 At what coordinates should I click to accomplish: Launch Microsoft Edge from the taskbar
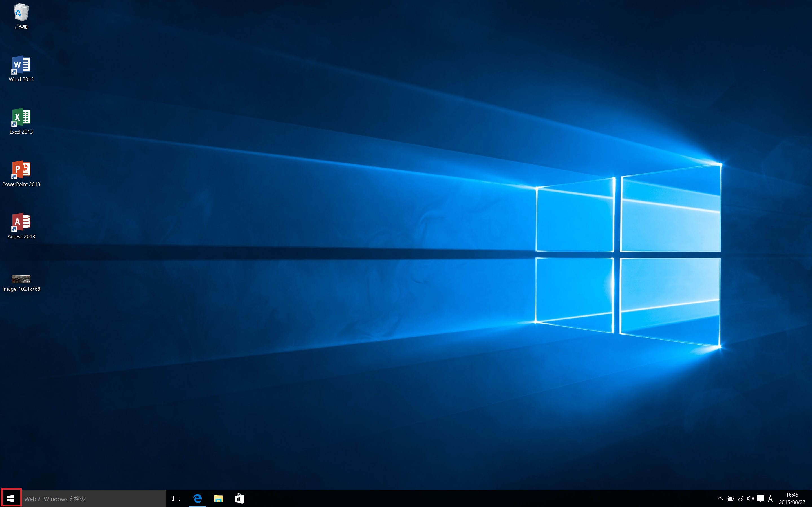click(x=197, y=499)
